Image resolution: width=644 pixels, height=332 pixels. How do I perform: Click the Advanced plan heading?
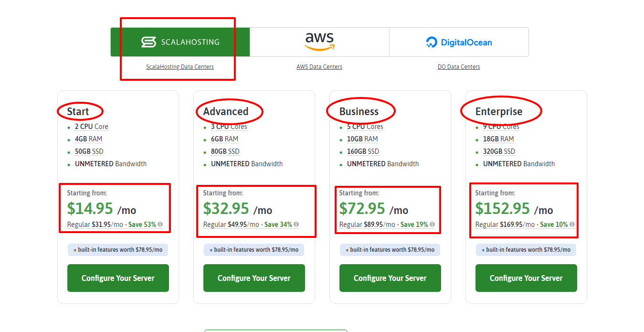click(226, 112)
